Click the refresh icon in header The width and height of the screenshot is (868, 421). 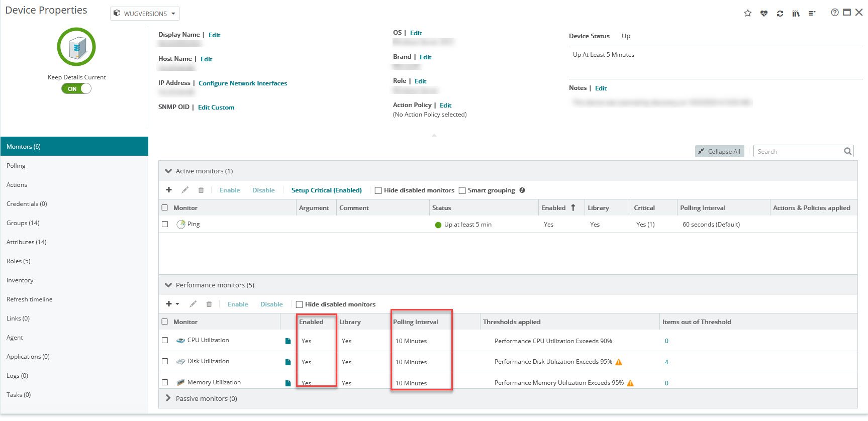780,14
